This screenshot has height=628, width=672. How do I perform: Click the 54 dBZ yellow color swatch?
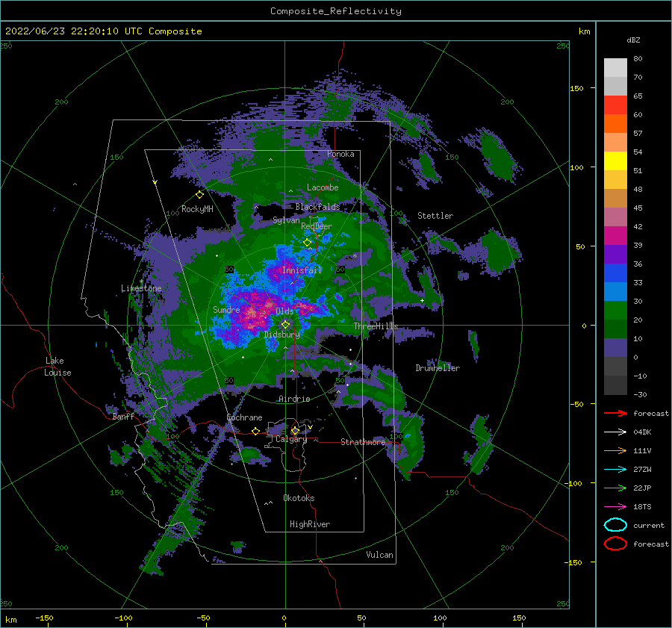pyautogui.click(x=615, y=161)
